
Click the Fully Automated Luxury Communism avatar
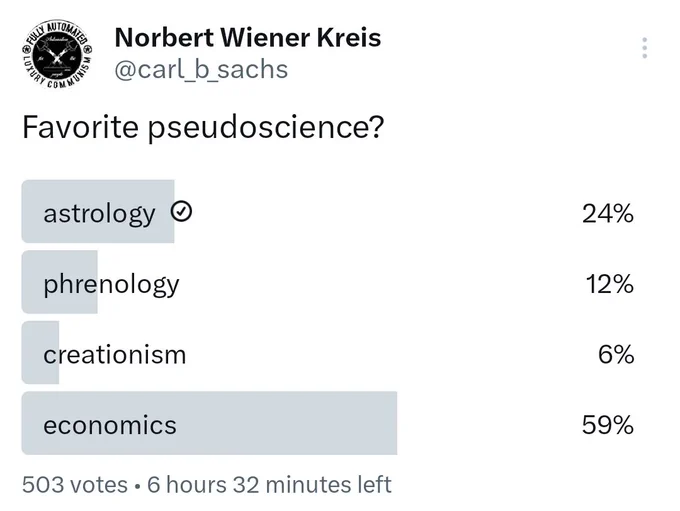point(57,54)
